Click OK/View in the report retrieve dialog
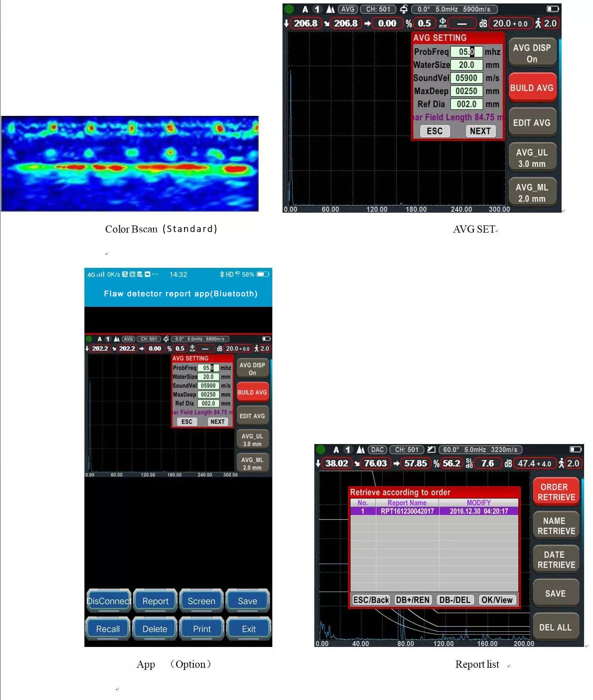 tap(497, 600)
